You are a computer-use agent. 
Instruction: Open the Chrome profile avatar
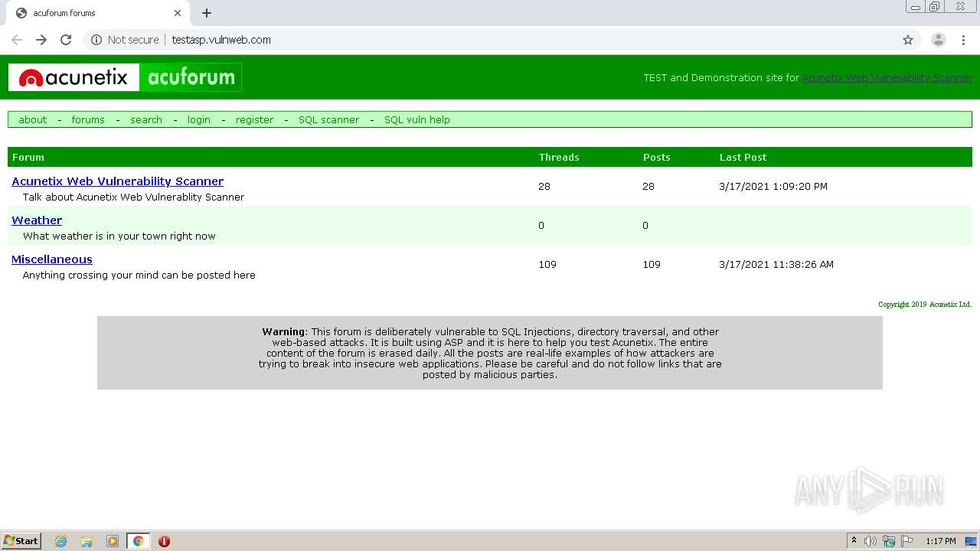(939, 40)
